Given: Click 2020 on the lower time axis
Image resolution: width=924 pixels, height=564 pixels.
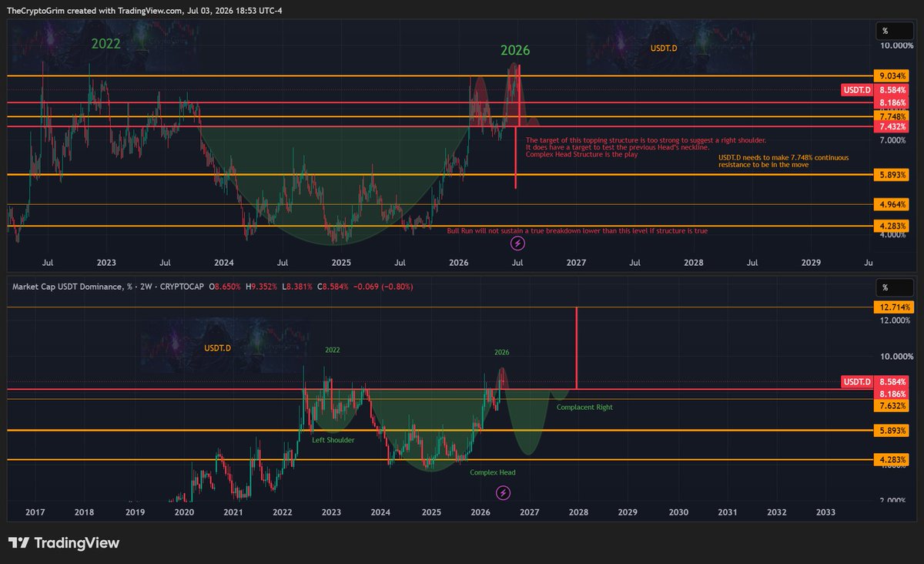Looking at the screenshot, I should coord(184,512).
